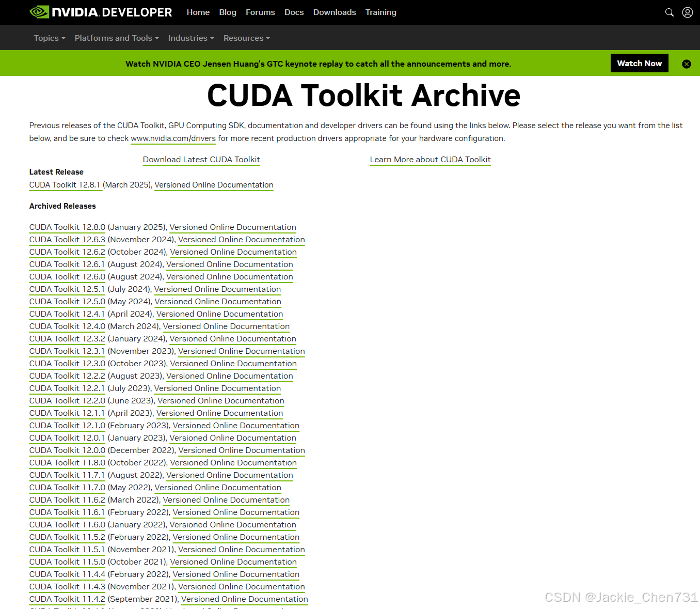Go to the Home menu item
This screenshot has height=609, width=700.
tap(198, 12)
